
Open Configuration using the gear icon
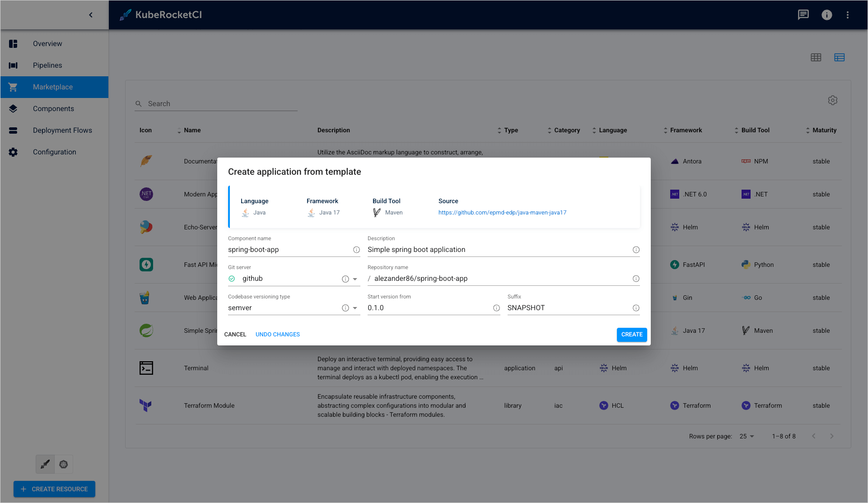coord(13,152)
